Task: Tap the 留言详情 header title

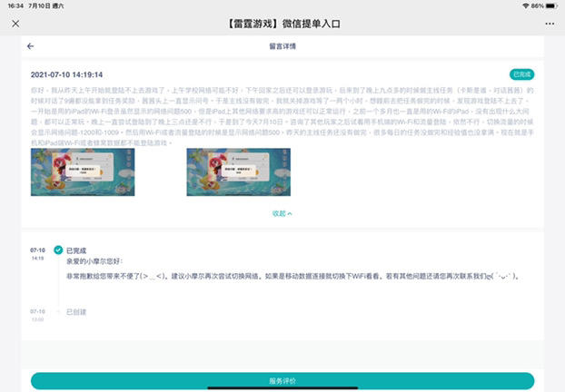Action: coord(282,45)
